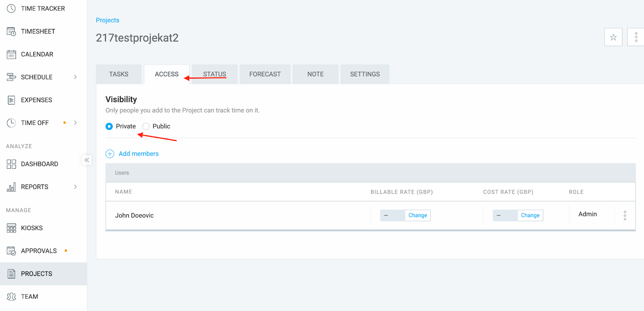Open the Time Tracker clock icon
The width and height of the screenshot is (644, 311).
[11, 8]
